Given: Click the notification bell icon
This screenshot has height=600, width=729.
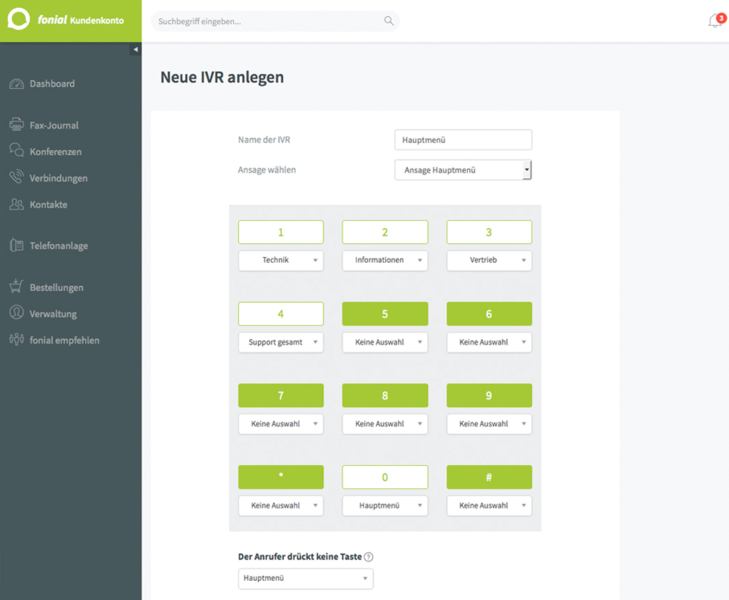Looking at the screenshot, I should pyautogui.click(x=714, y=21).
